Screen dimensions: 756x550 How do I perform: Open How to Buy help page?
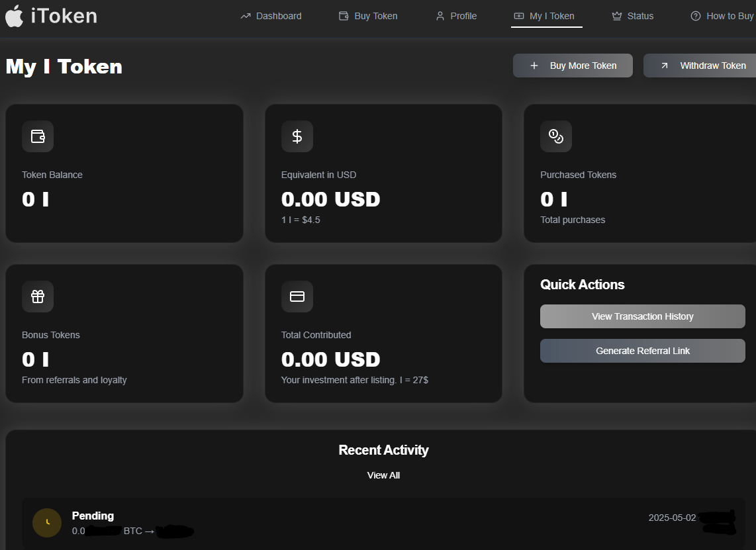(722, 16)
